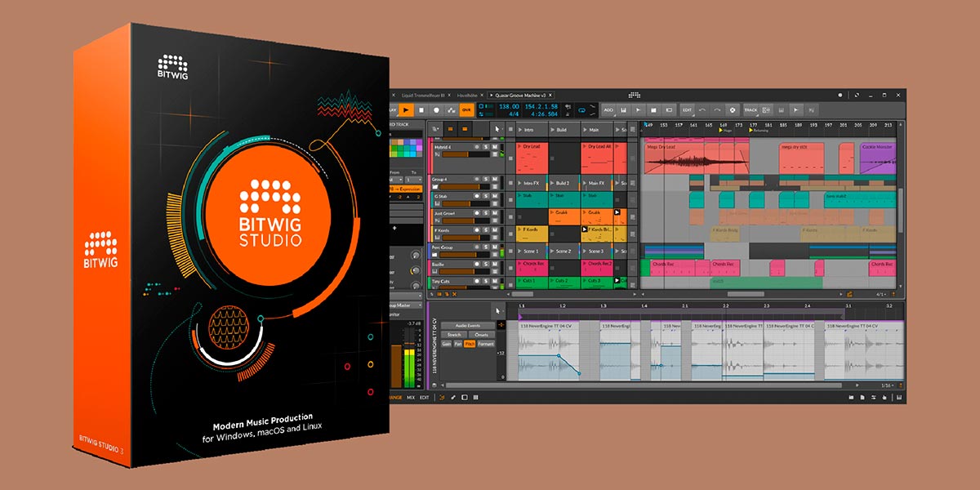Switch to the Havelhöhe project tab

(467, 95)
